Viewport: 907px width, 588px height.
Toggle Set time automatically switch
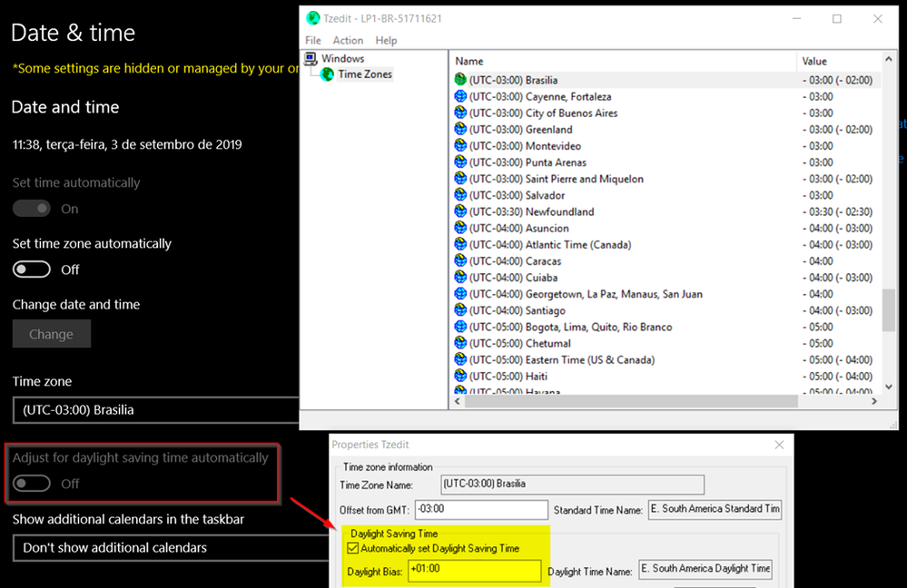32,209
